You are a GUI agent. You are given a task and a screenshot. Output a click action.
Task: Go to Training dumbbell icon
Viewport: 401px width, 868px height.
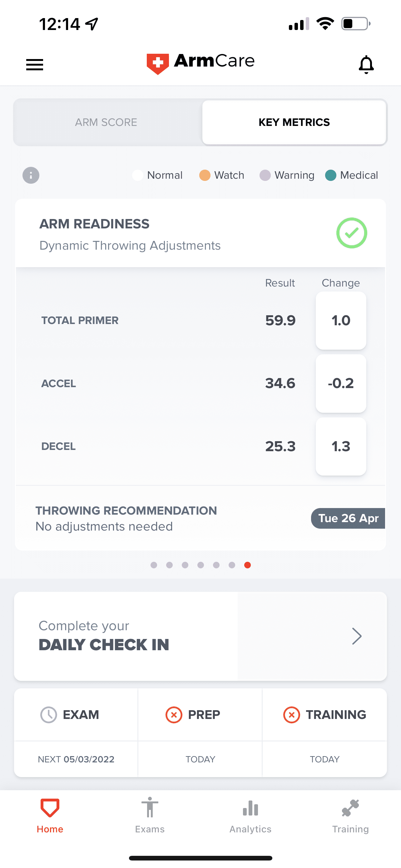pos(350,808)
